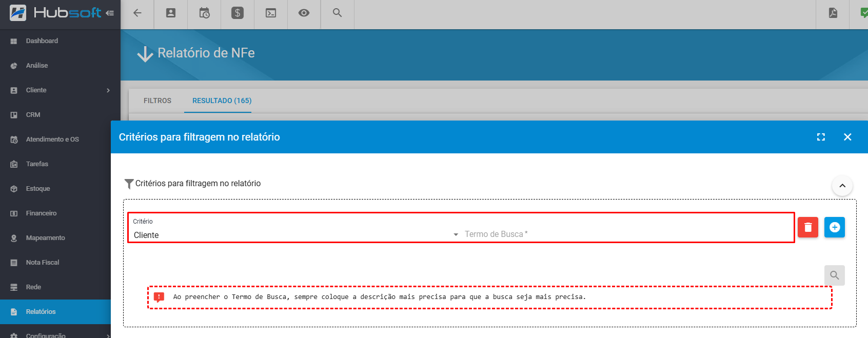Select Relatórios in the sidebar
Screen dimensions: 868x338
click(x=55, y=312)
